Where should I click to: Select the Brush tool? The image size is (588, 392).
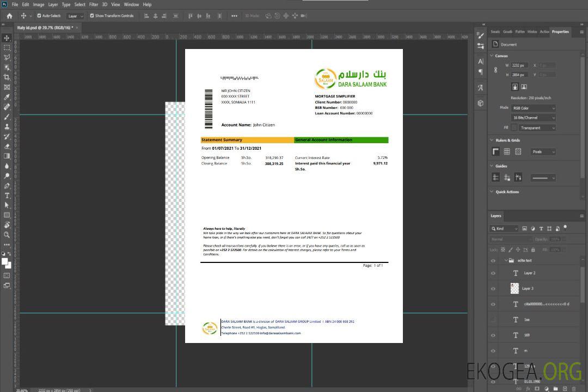[7, 117]
